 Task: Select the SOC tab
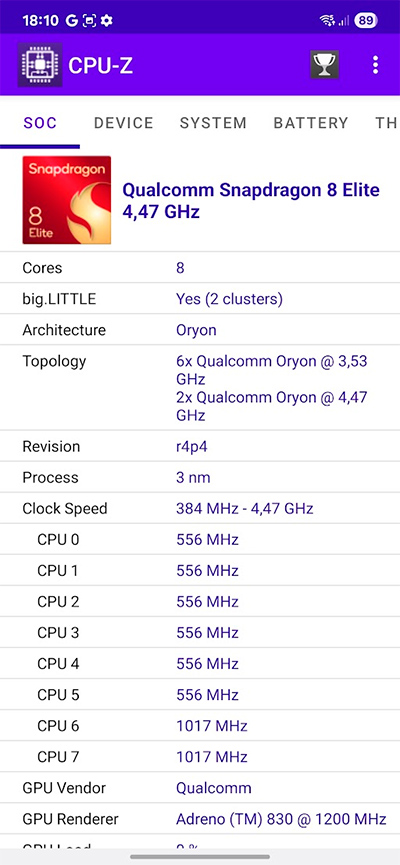click(40, 122)
